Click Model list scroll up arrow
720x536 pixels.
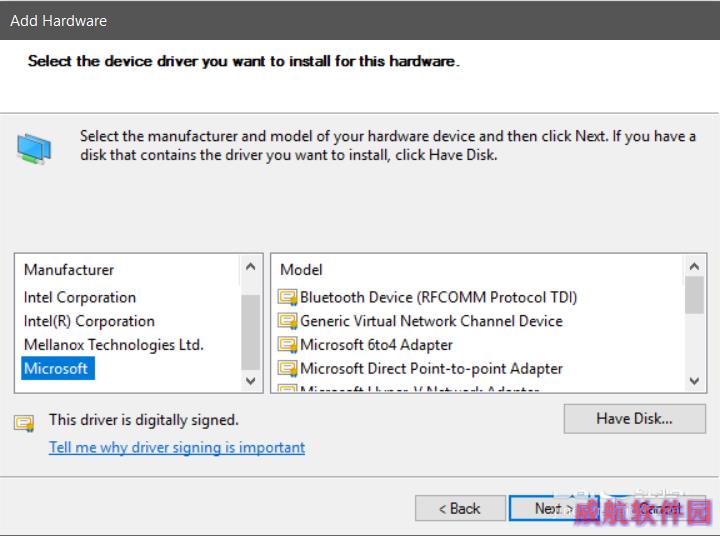(x=694, y=266)
